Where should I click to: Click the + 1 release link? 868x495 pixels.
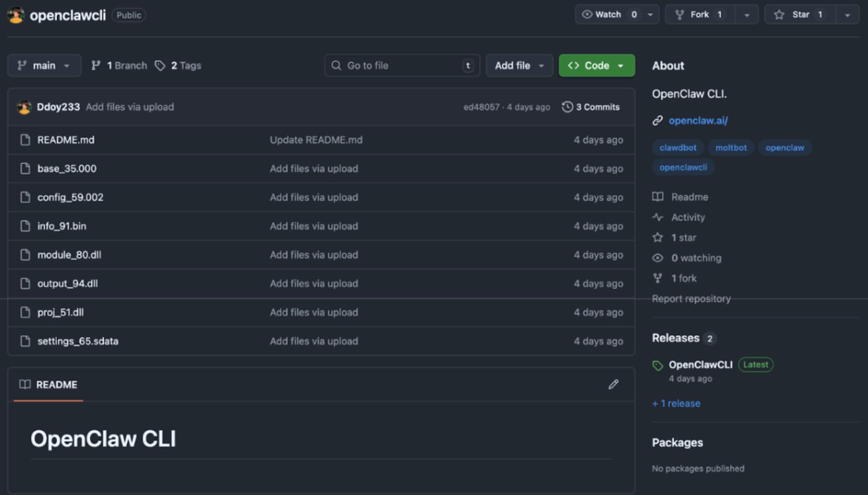click(676, 403)
